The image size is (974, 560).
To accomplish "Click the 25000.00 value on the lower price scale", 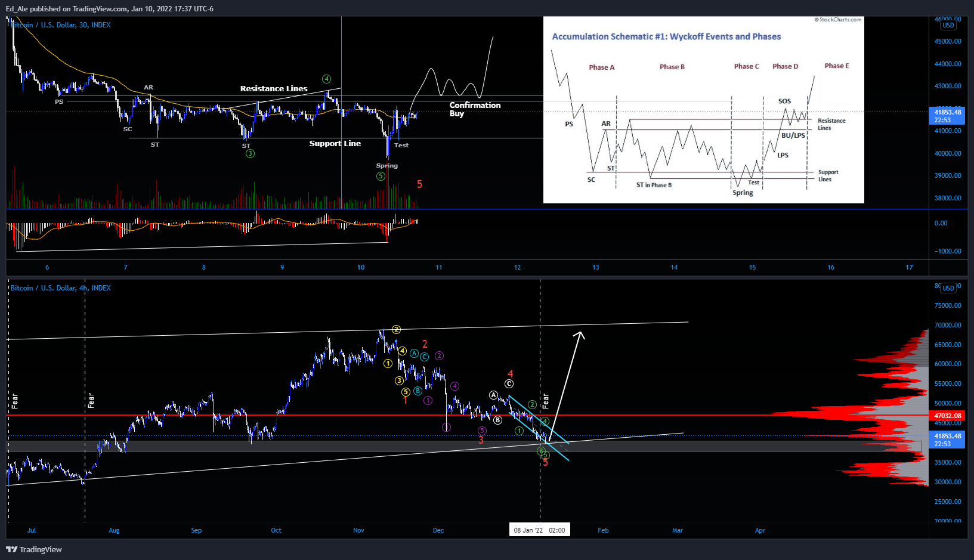I will point(948,502).
